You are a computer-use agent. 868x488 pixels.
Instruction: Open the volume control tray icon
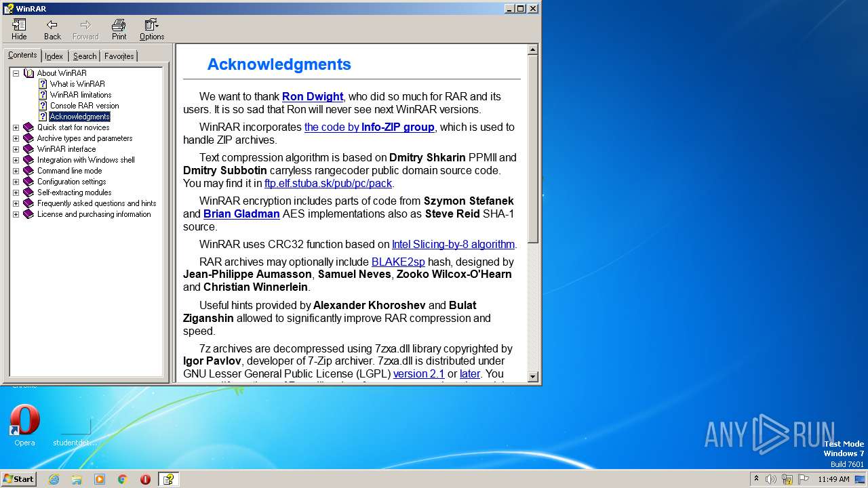coord(771,479)
